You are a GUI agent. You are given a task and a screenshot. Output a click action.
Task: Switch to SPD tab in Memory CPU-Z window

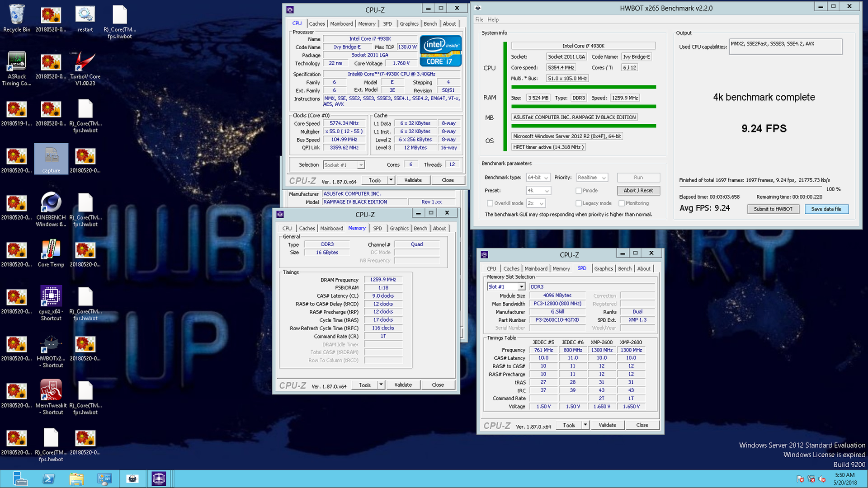pyautogui.click(x=377, y=228)
